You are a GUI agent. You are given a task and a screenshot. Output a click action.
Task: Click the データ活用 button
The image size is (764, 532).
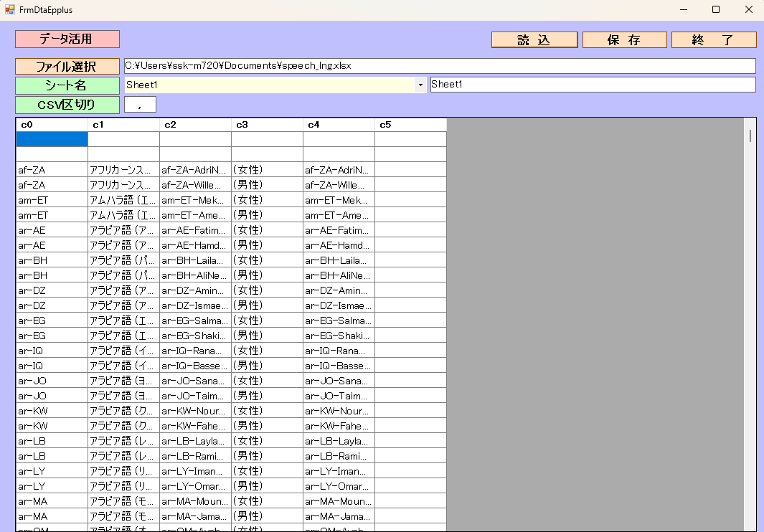[67, 39]
